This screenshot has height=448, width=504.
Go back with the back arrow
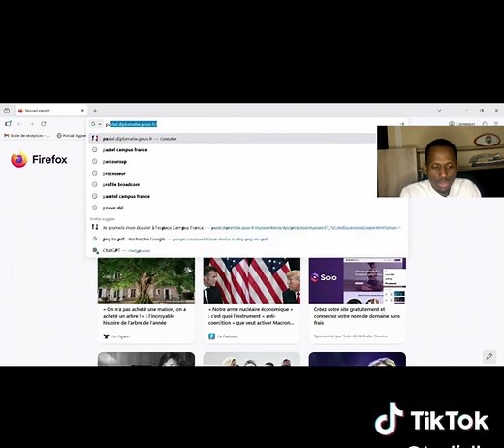pos(20,124)
